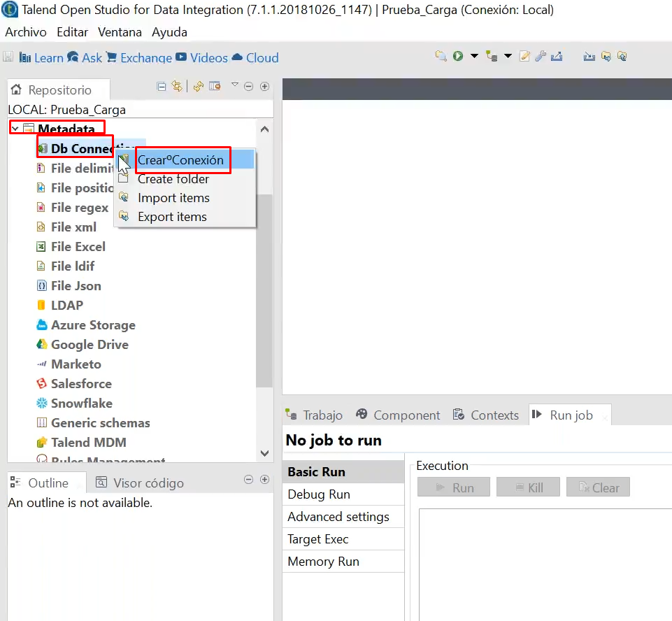Click the double-arrow icon in Repositorio toolbar
672x621 pixels.
177,86
